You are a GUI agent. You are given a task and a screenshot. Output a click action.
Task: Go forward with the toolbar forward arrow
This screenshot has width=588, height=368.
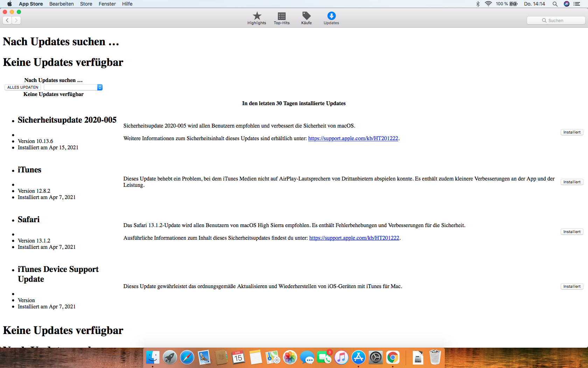16,20
